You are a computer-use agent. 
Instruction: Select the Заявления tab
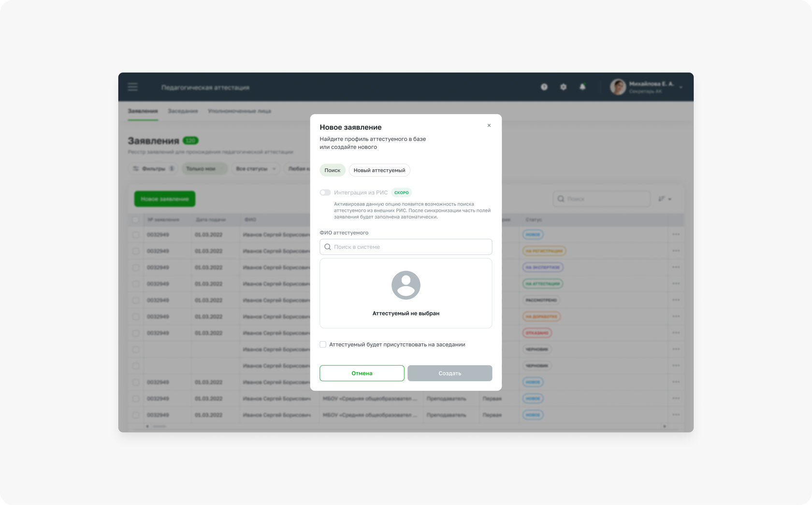point(143,111)
